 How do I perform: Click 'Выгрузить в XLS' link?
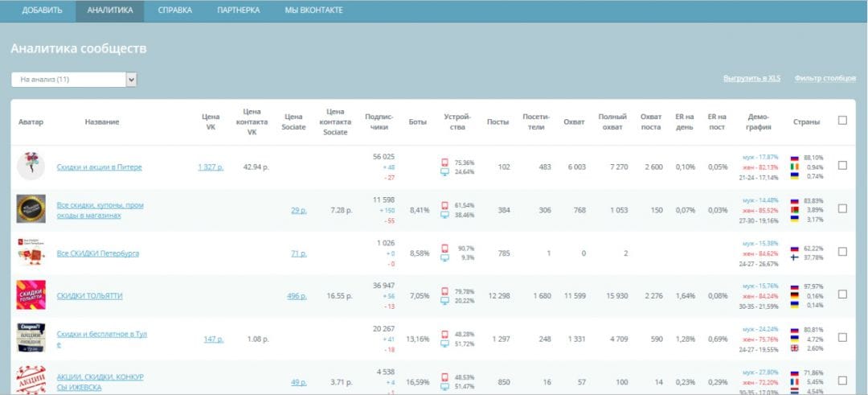[x=751, y=79]
